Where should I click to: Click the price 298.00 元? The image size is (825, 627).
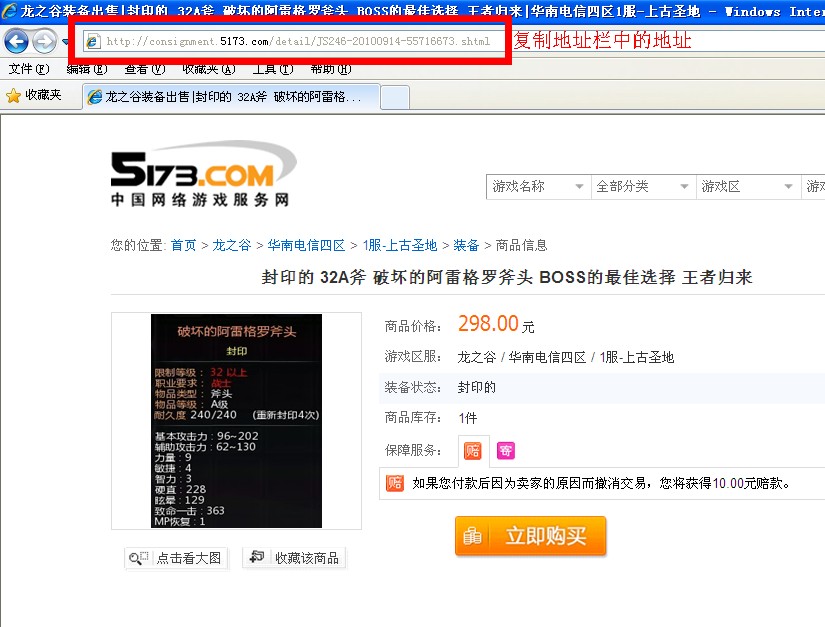pyautogui.click(x=496, y=324)
